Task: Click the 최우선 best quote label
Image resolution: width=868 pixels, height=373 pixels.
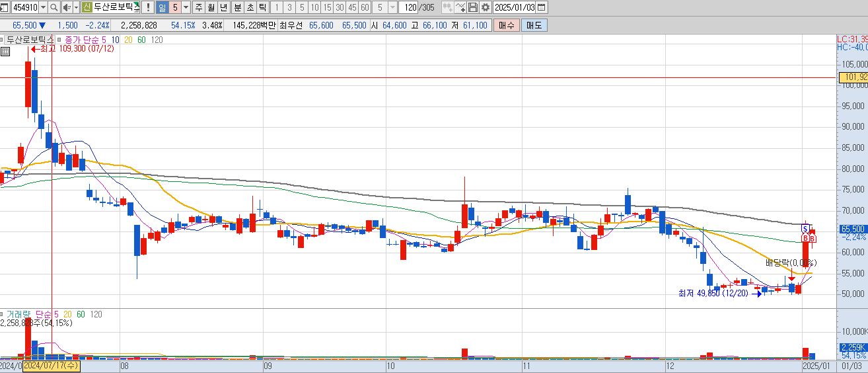Action: 291,25
